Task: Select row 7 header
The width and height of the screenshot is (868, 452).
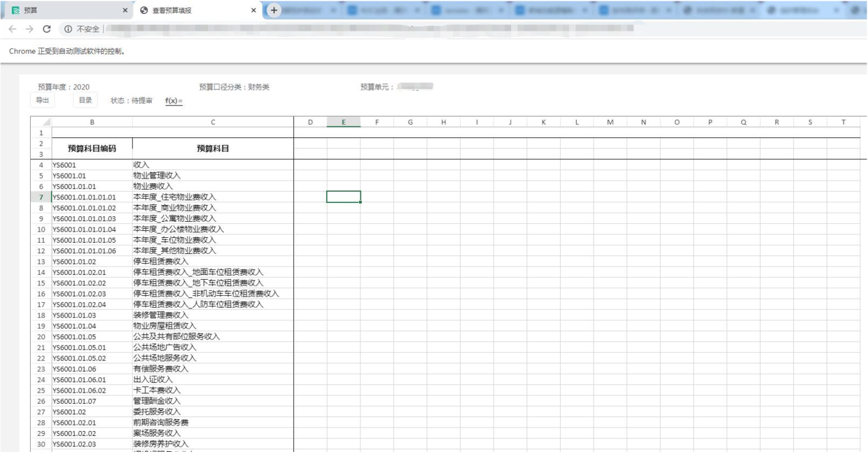Action: [x=41, y=197]
